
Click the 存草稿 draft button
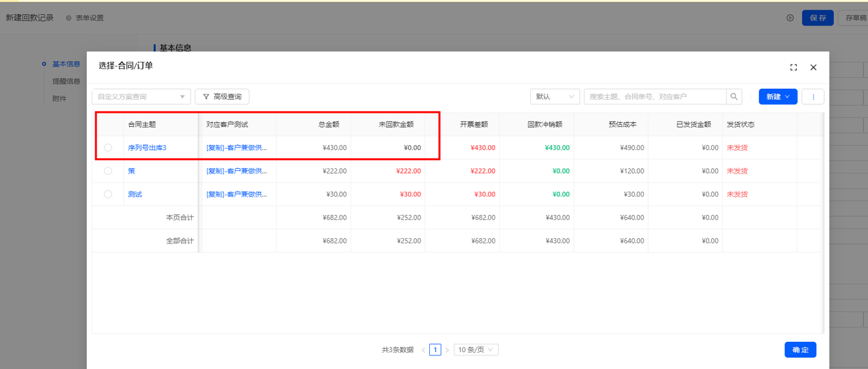(853, 18)
